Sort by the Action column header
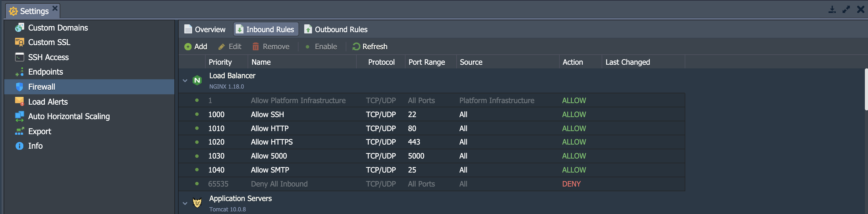Viewport: 868px width, 214px height. (581, 62)
